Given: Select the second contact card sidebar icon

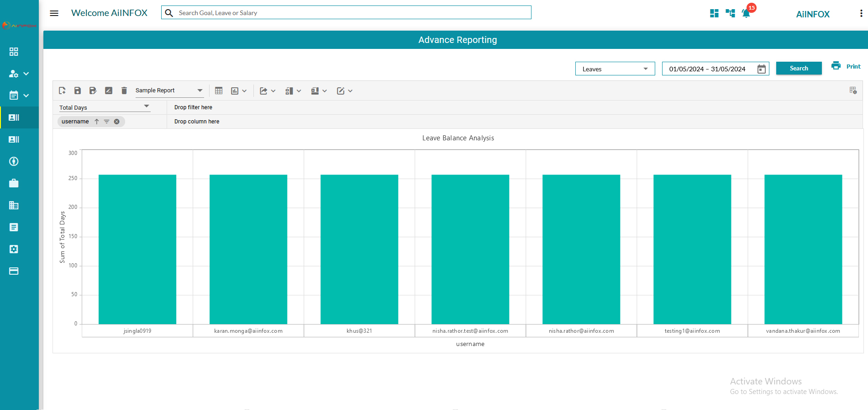Looking at the screenshot, I should [14, 139].
